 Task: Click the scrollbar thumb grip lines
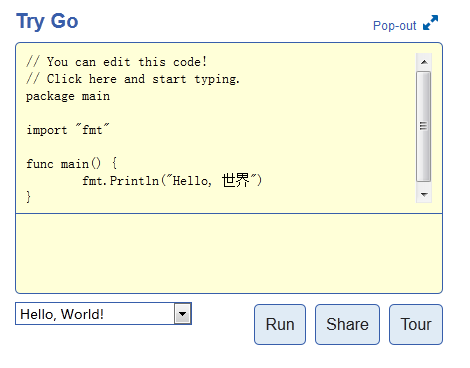(423, 126)
